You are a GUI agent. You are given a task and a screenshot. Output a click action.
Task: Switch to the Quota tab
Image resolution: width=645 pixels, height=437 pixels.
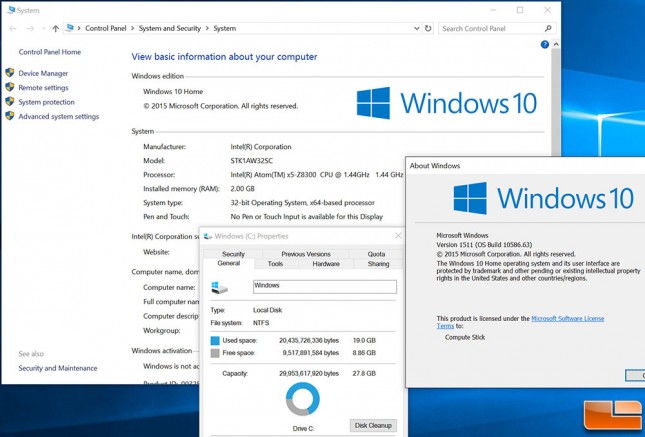click(376, 254)
